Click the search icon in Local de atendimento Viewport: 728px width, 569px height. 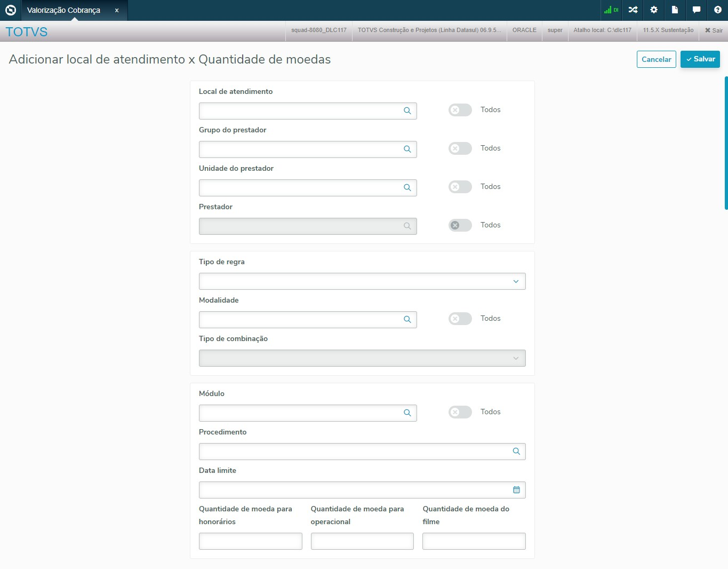coord(407,111)
